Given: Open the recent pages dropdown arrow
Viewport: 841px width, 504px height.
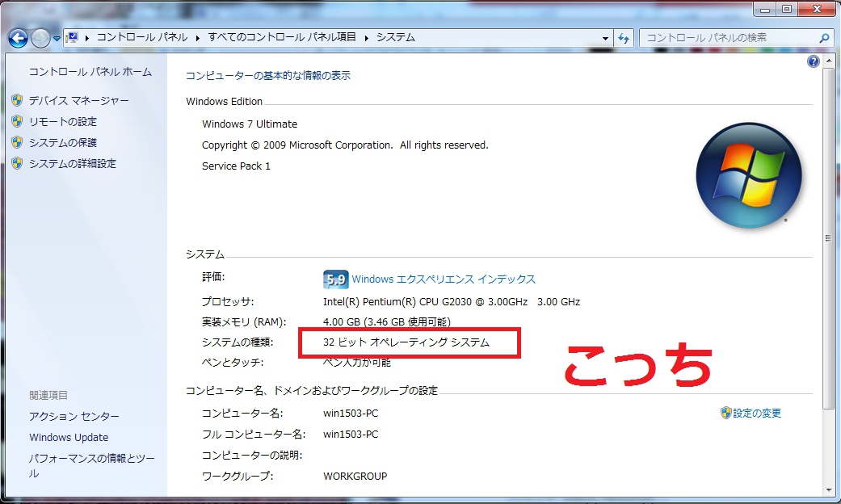Looking at the screenshot, I should pos(57,39).
